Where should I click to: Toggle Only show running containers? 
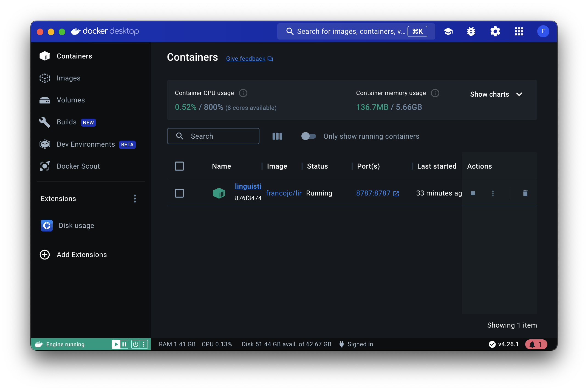point(309,136)
